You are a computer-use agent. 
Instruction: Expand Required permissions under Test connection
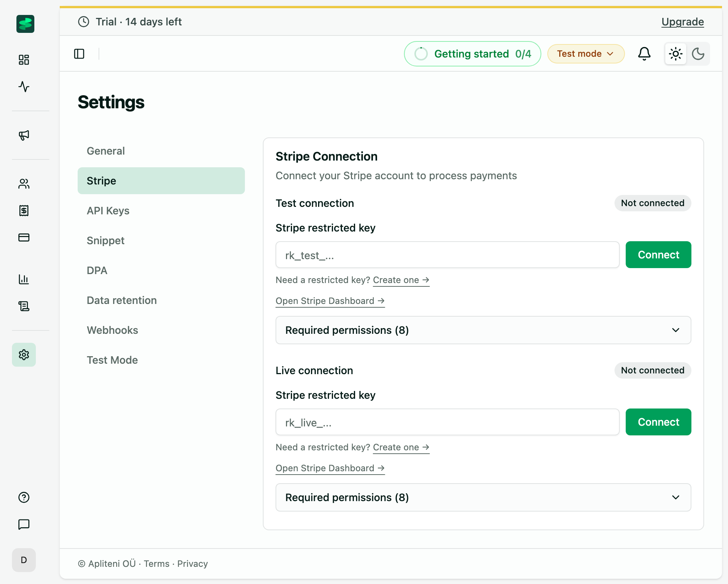483,330
